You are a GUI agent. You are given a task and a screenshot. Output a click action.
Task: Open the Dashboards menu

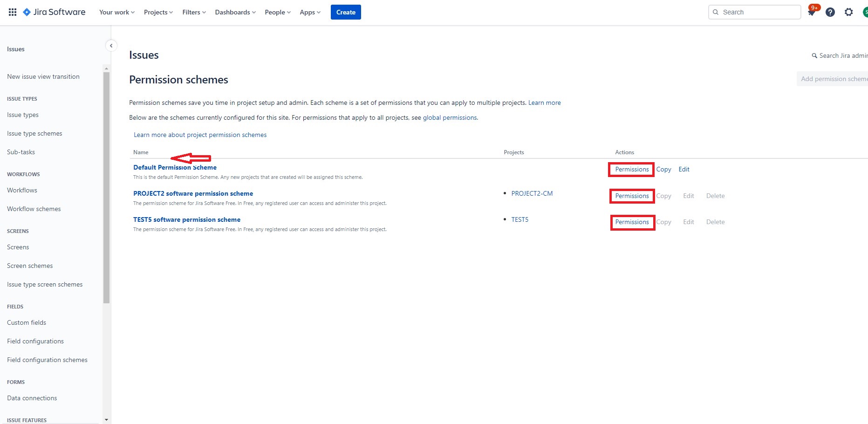[235, 12]
